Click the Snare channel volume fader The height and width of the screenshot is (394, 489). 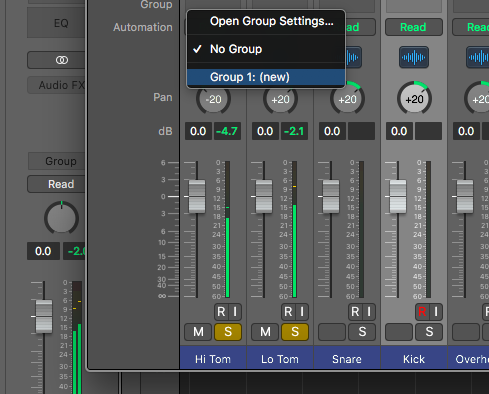click(331, 196)
